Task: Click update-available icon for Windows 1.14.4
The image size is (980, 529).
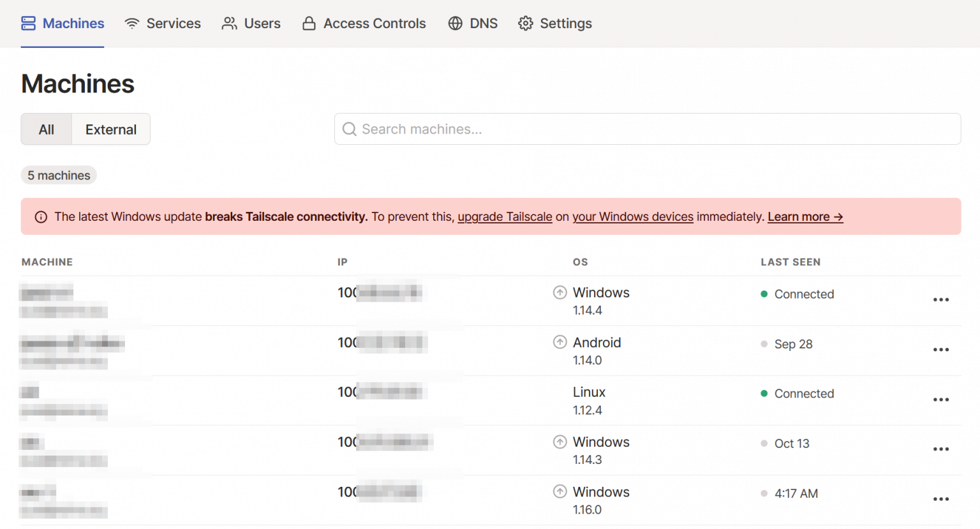Action: pyautogui.click(x=560, y=292)
